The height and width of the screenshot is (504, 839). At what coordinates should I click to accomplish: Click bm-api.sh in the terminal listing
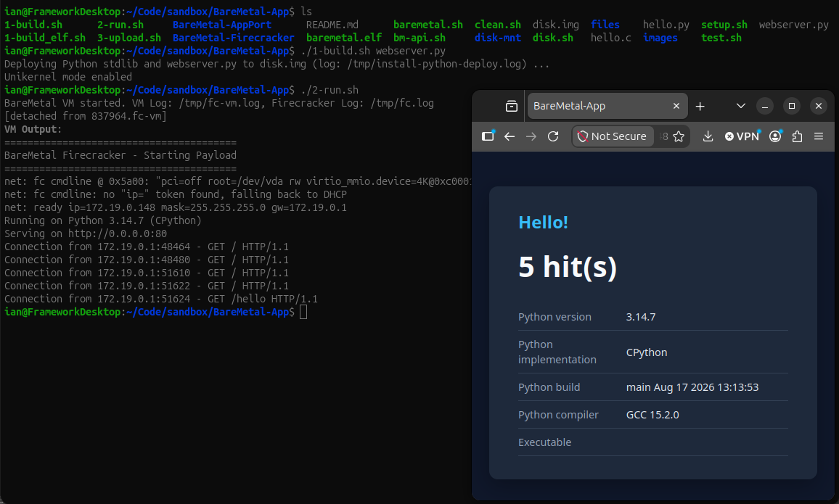coord(419,38)
